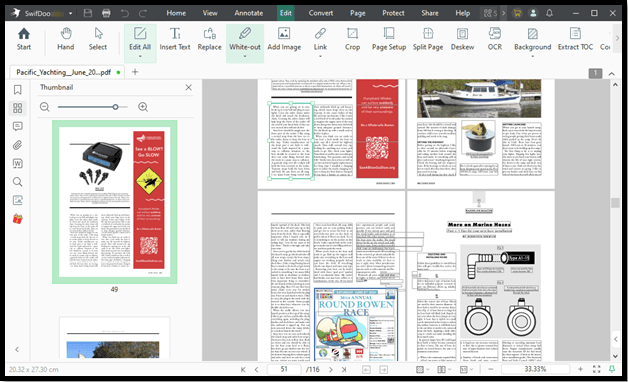628x382 pixels.
Task: Choose the Crop tool
Action: click(352, 39)
